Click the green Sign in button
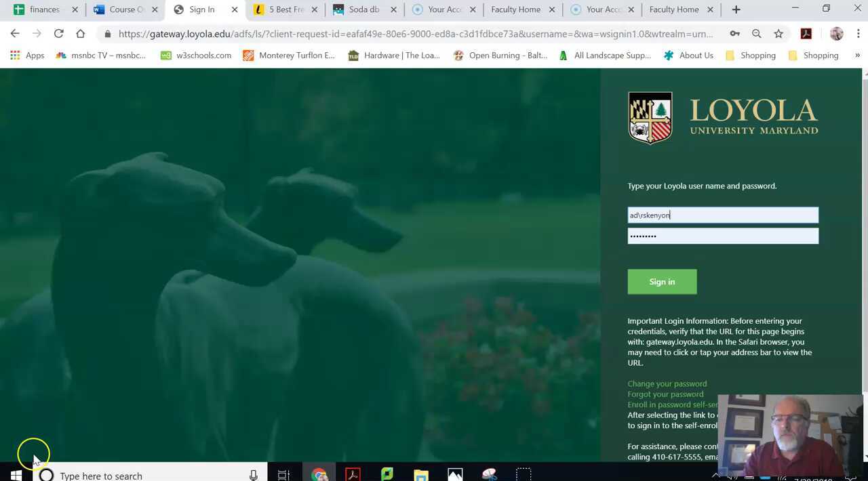Screen dimensions: 868x481 pyautogui.click(x=662, y=282)
